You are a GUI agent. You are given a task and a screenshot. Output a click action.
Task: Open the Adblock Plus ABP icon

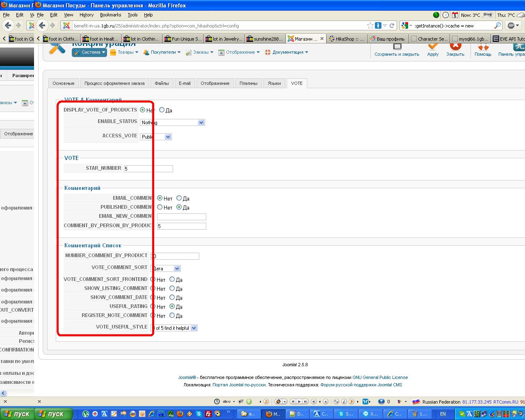coord(511,25)
